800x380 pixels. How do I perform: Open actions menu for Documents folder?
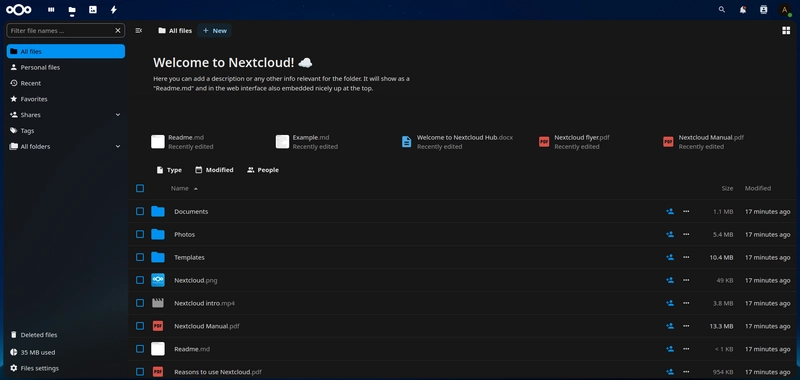pyautogui.click(x=686, y=211)
